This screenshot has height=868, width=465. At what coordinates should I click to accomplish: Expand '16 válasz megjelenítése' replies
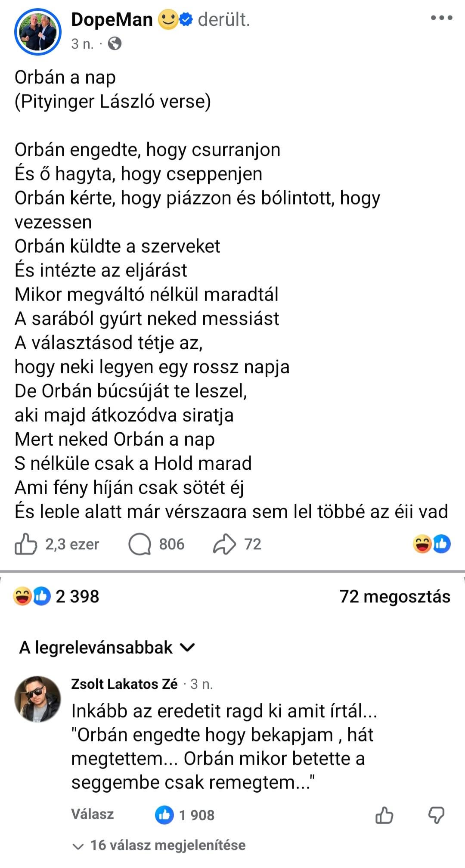click(x=159, y=845)
